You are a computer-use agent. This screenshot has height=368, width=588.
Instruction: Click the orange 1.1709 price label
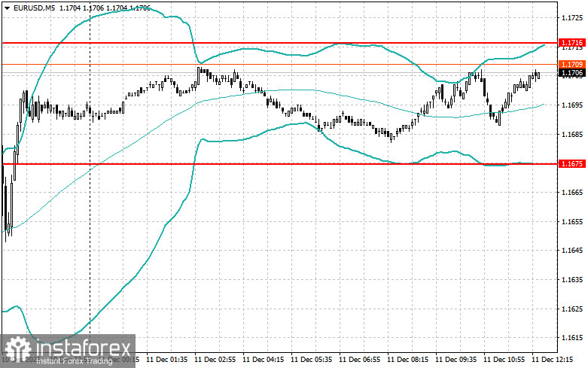click(x=571, y=65)
